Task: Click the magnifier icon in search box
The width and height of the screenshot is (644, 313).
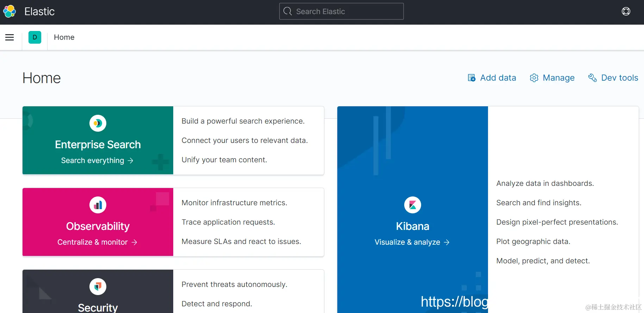Action: pos(288,11)
